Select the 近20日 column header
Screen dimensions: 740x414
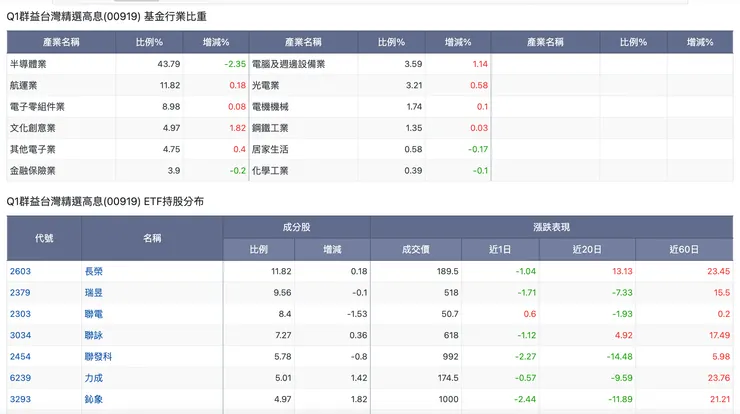pos(587,249)
